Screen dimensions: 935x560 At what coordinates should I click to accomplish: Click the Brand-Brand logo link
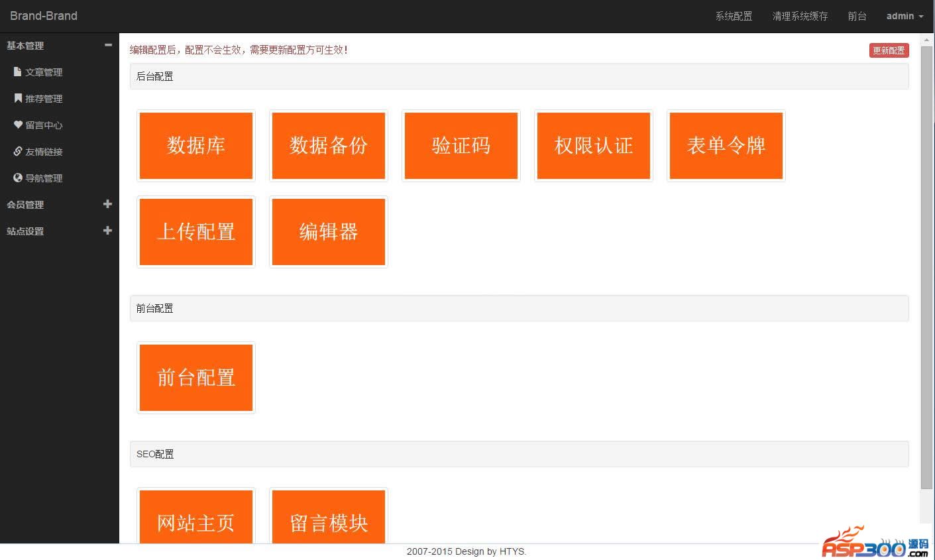[44, 16]
